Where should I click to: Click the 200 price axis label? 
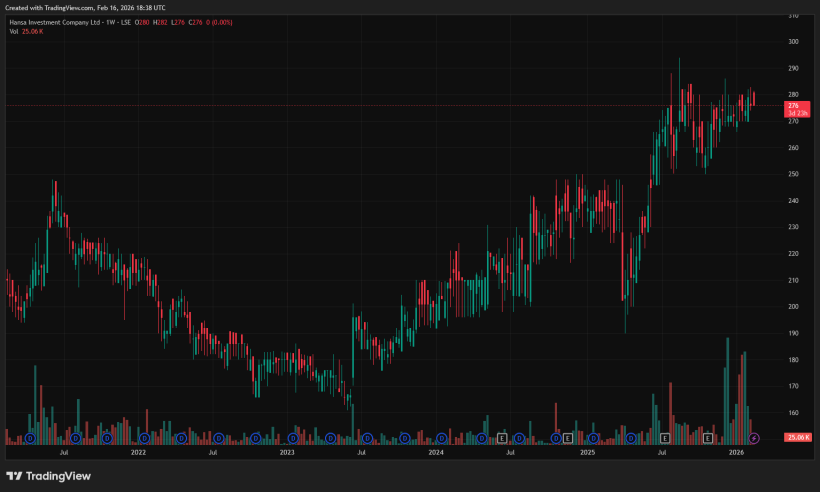(x=793, y=307)
